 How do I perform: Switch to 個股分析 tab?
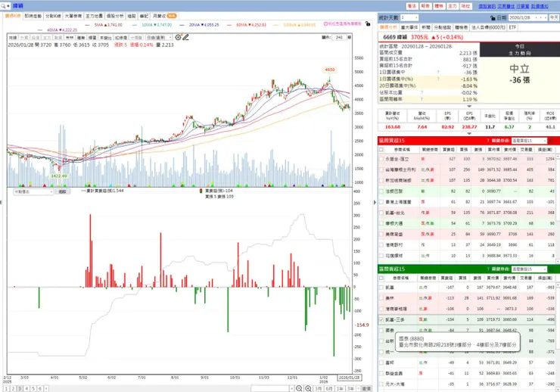click(x=115, y=16)
